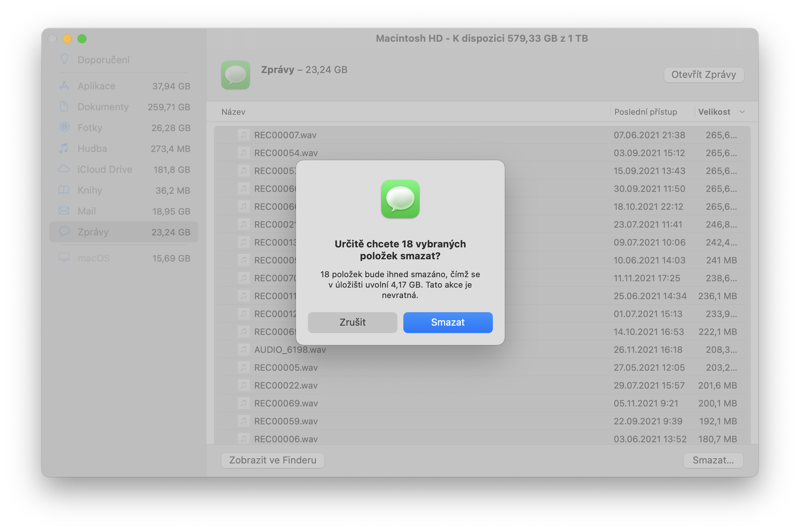Click the Dokumenty document icon
The width and height of the screenshot is (800, 532).
pos(64,107)
